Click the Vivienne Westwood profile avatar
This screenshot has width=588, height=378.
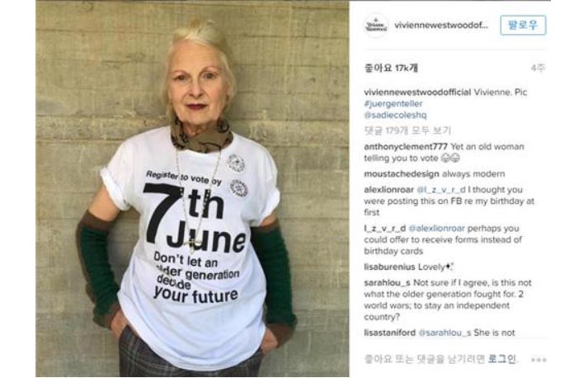coord(376,26)
